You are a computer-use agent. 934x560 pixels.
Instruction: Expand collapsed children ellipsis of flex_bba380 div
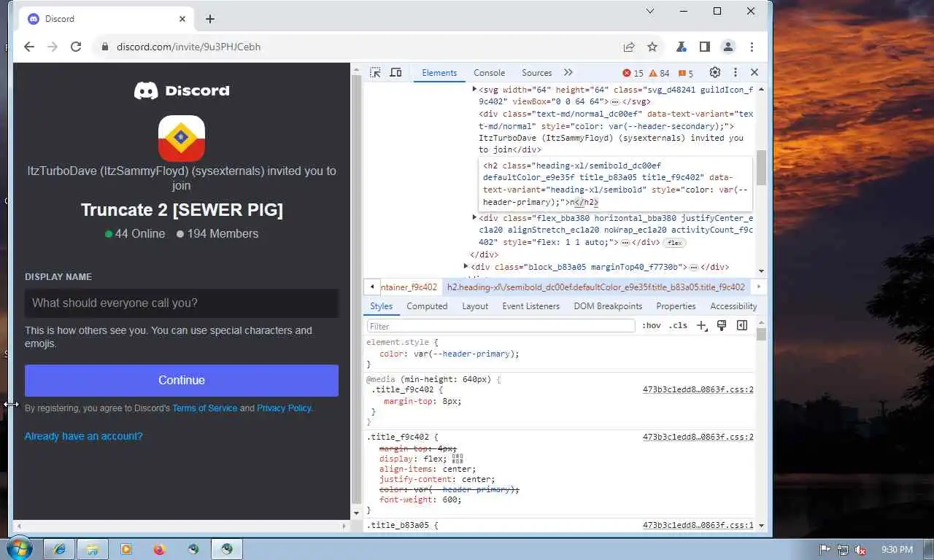click(x=625, y=242)
